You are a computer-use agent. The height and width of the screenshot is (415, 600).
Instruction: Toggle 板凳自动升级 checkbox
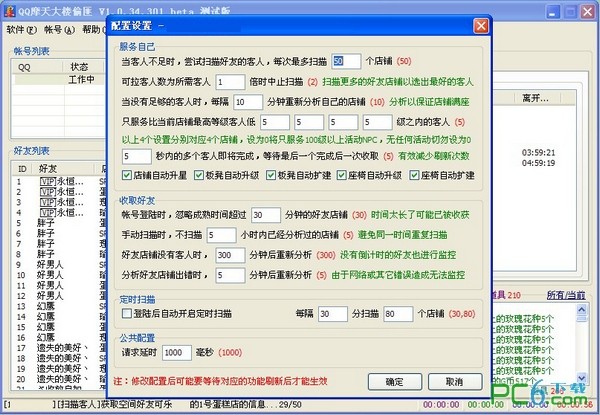[199, 175]
